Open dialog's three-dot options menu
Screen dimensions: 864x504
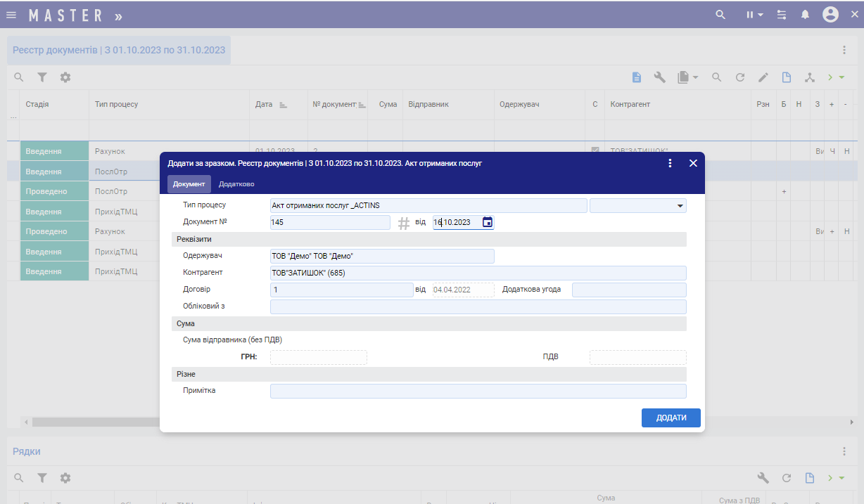670,163
